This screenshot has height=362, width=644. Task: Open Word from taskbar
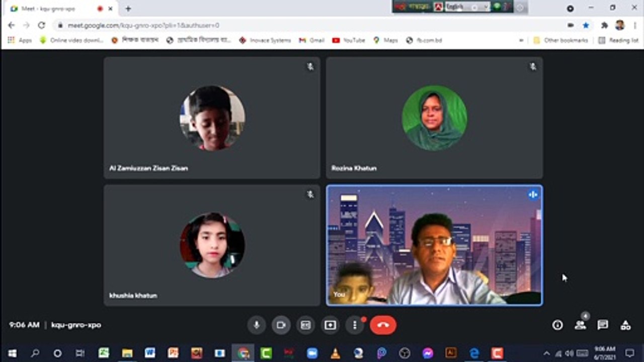pos(150,353)
